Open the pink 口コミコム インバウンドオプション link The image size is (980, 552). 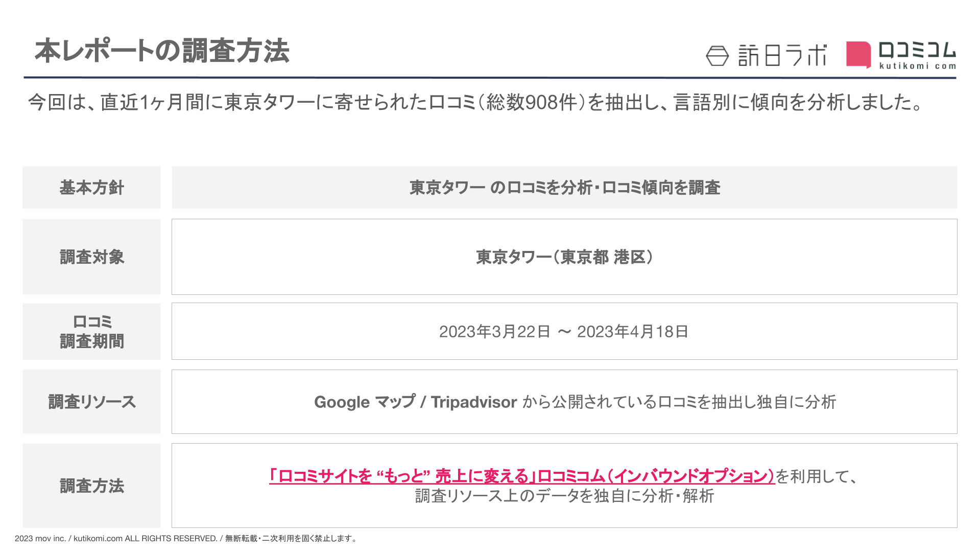click(x=521, y=476)
